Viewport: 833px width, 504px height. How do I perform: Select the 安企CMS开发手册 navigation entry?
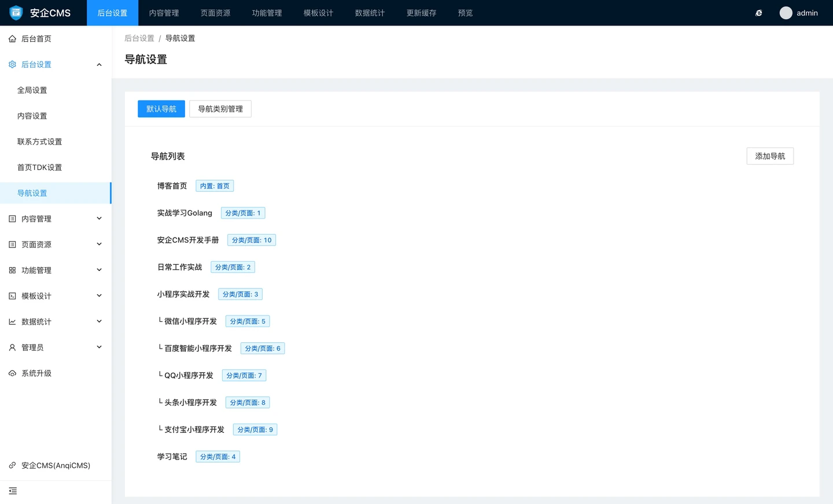pos(188,240)
